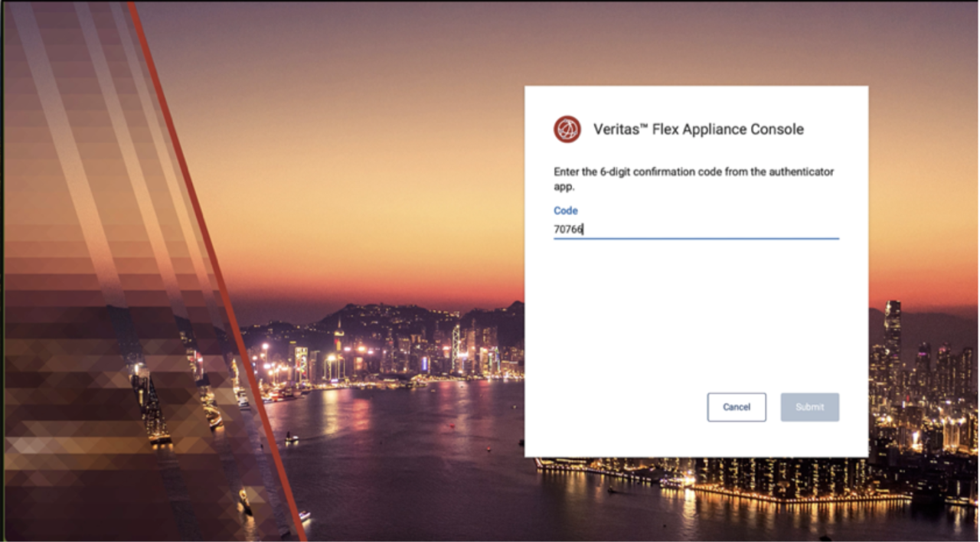Click the blue Code field label
This screenshot has height=542, width=980.
[x=566, y=211]
